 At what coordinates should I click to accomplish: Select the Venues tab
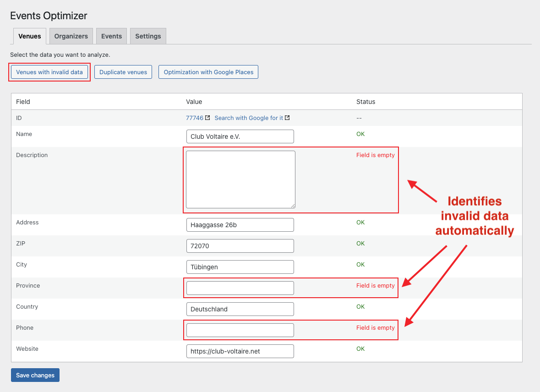29,36
